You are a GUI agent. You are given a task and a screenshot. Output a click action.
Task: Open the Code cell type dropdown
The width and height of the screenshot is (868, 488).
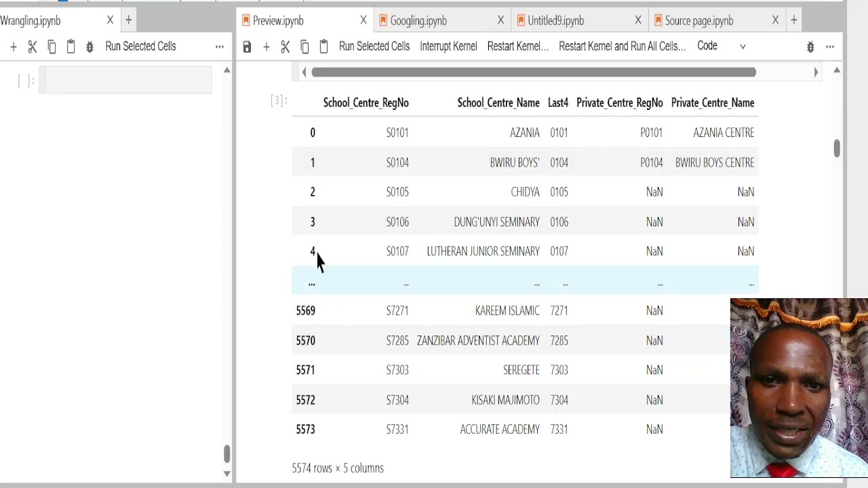(722, 46)
